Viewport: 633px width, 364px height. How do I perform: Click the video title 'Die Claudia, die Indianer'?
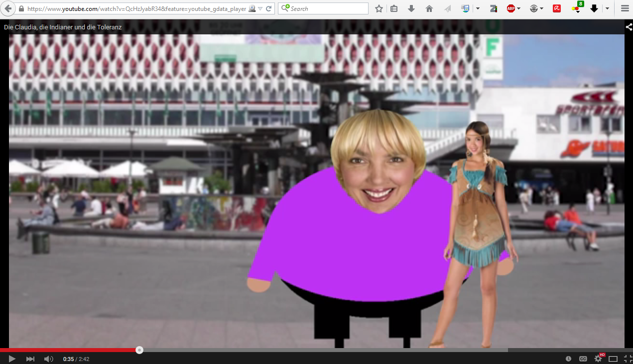click(63, 27)
